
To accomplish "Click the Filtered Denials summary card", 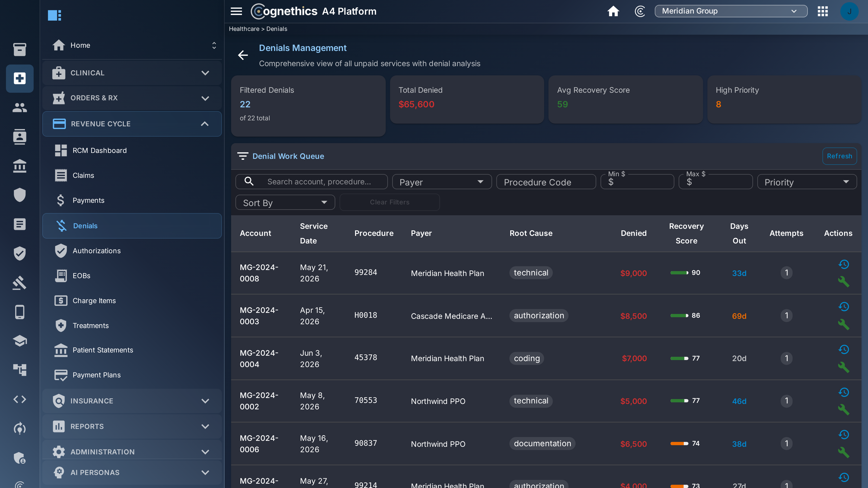I will click(x=308, y=106).
